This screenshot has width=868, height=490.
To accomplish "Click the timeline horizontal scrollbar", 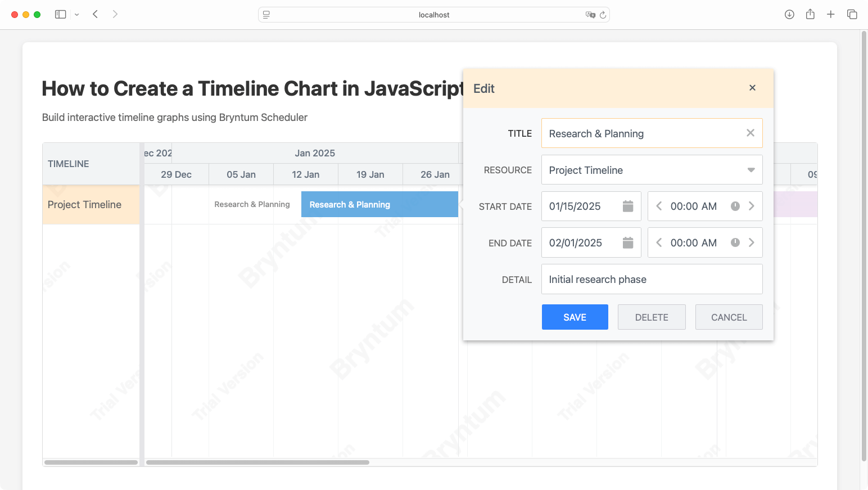I will (257, 462).
